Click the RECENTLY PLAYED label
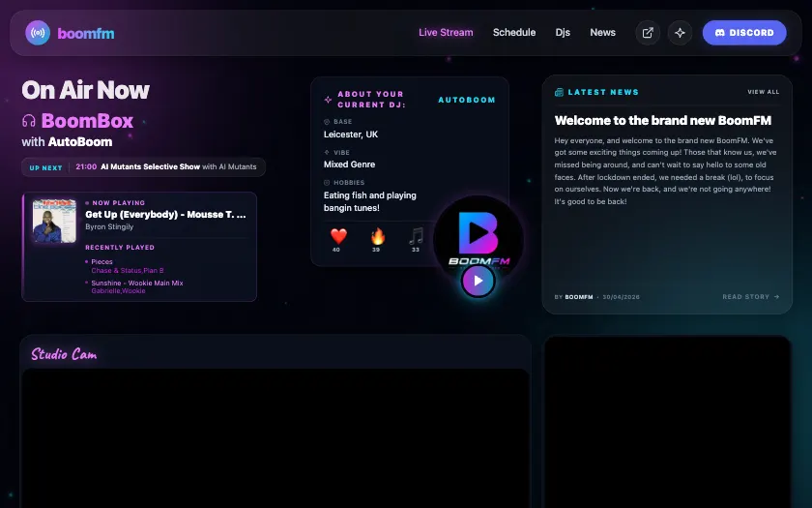The height and width of the screenshot is (508, 812). pyautogui.click(x=120, y=248)
